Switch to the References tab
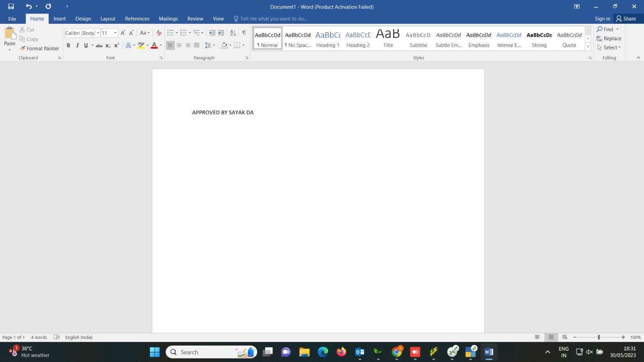644x362 pixels. point(137,19)
